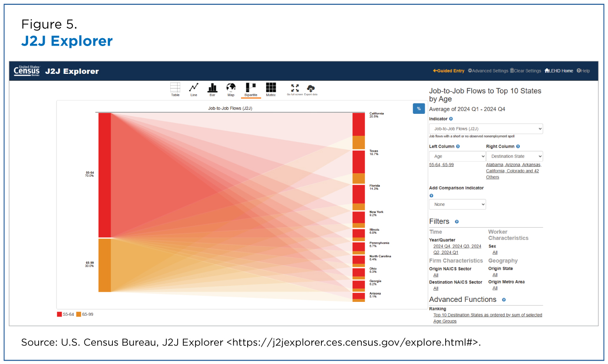
Task: Open Advanced Settings in header
Action: (x=488, y=71)
